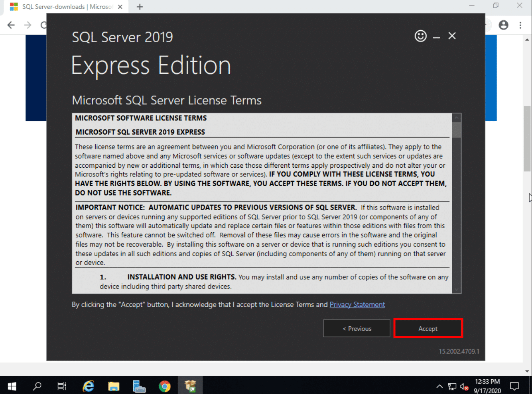Open File Explorer from taskbar
Viewport: 532px width, 394px height.
114,386
